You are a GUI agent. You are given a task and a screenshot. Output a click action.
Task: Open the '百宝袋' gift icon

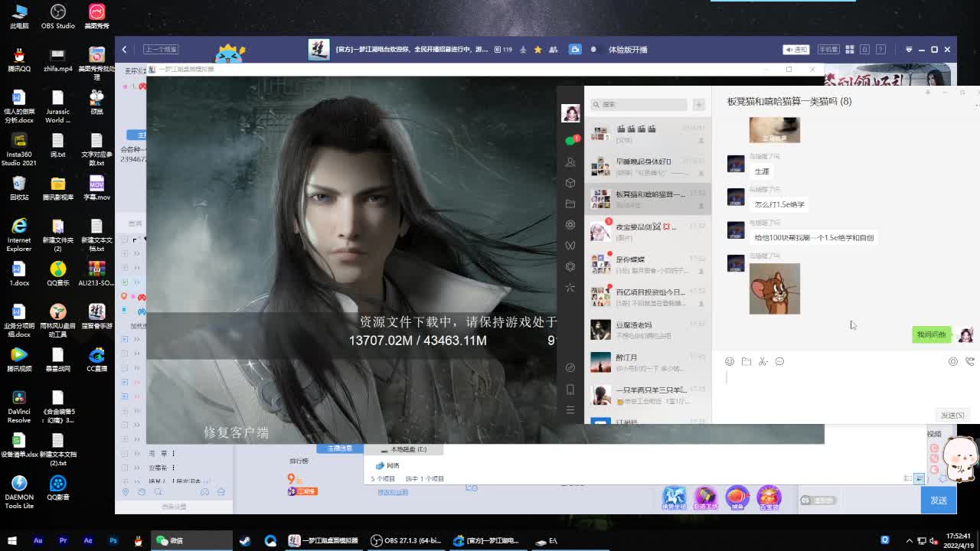point(769,498)
